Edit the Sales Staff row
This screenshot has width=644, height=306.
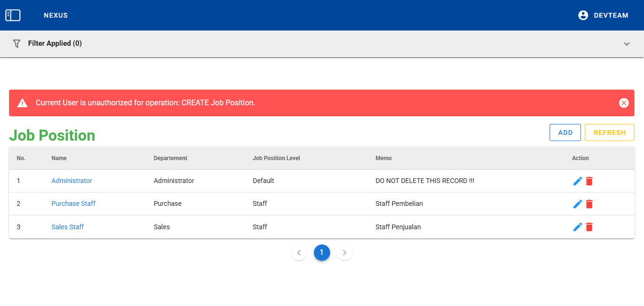(577, 227)
